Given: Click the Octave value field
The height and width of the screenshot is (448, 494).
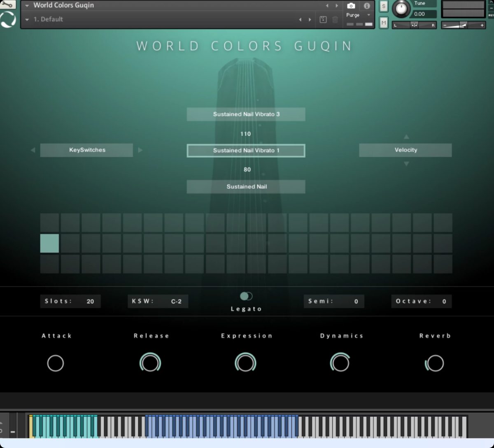Looking at the screenshot, I should [421, 301].
